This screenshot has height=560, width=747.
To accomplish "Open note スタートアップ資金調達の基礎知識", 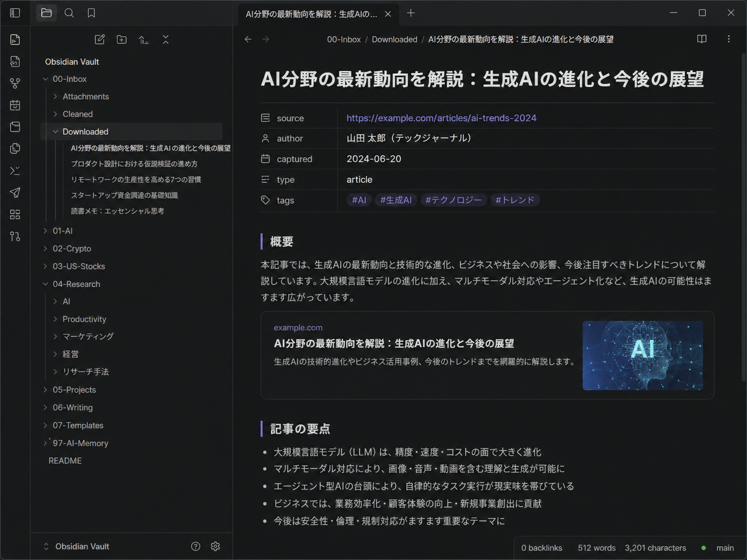I will (x=124, y=195).
